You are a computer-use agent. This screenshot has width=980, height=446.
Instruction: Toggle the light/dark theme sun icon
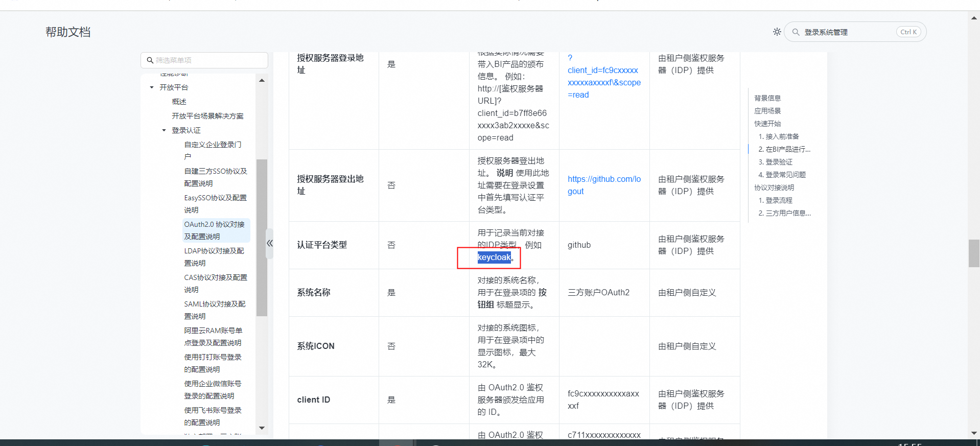click(x=777, y=32)
